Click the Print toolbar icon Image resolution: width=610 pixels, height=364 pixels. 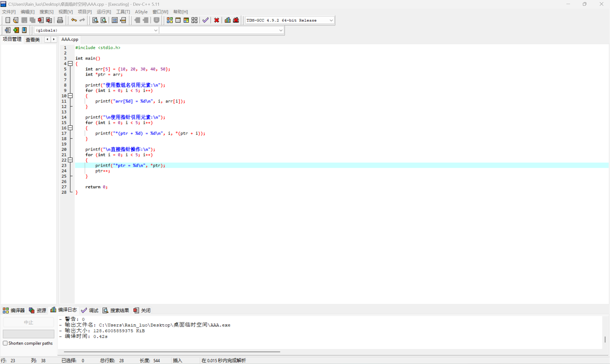(x=60, y=20)
